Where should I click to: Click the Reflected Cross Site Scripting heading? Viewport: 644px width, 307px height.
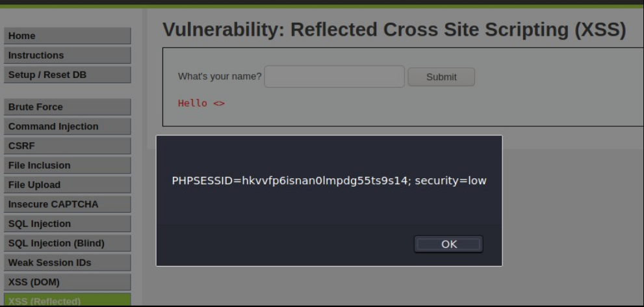coord(394,30)
